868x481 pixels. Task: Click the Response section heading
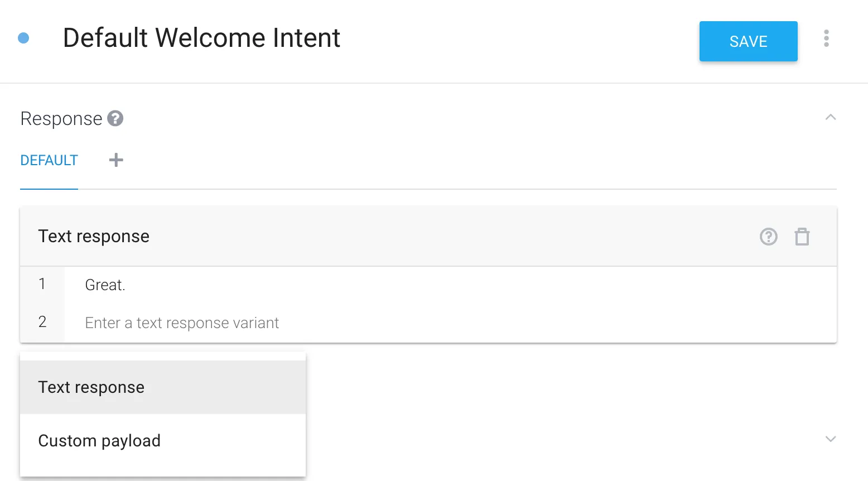pos(61,119)
